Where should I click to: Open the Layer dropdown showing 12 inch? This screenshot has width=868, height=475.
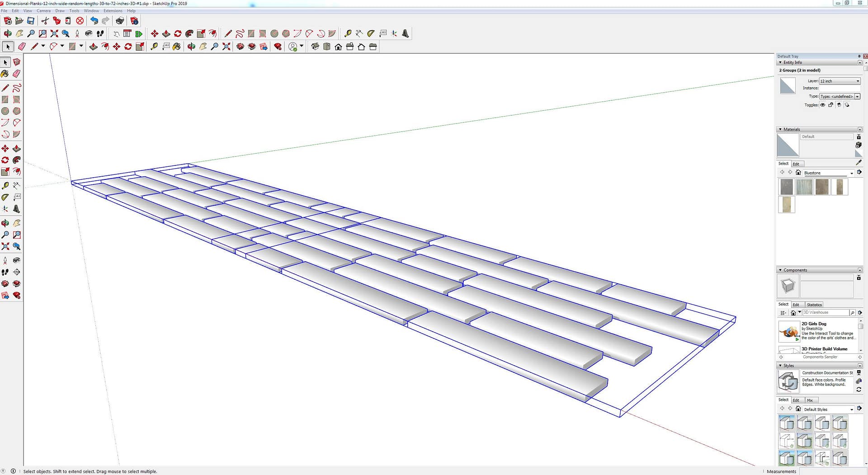point(840,81)
